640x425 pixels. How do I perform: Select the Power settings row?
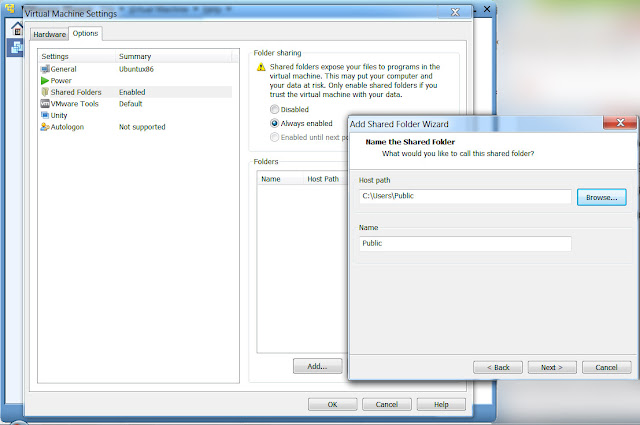click(x=136, y=81)
